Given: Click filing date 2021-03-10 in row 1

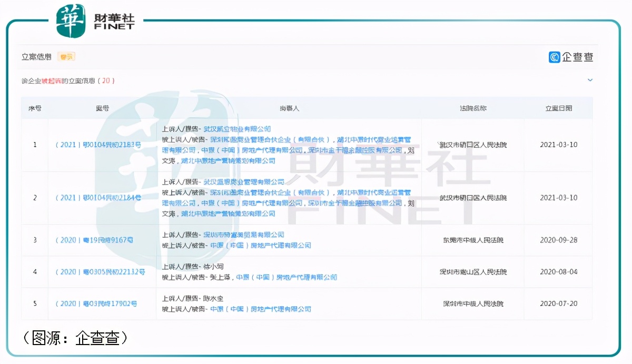Looking at the screenshot, I should click(x=558, y=145).
